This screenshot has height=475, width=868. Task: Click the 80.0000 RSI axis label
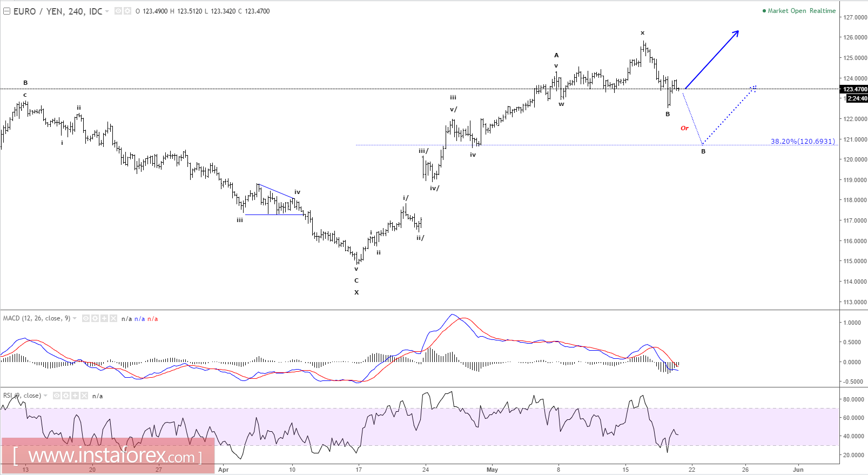click(853, 399)
